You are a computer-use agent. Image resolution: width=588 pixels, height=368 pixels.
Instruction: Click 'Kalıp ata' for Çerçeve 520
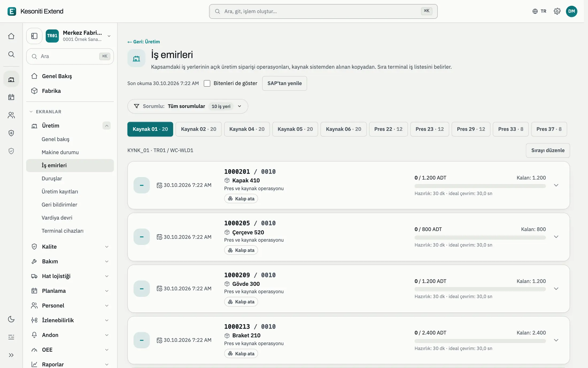[241, 250]
